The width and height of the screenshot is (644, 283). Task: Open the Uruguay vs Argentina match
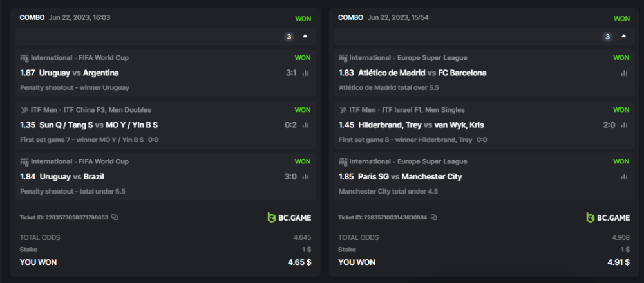coord(79,73)
